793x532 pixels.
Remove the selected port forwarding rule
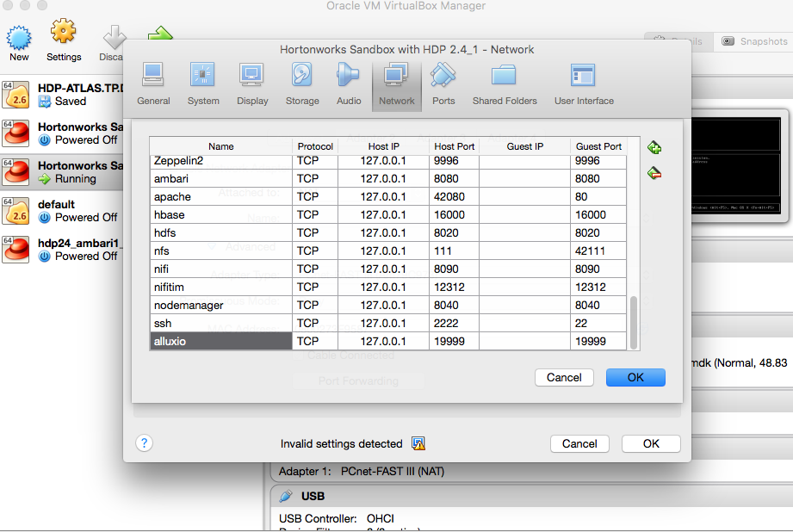654,173
